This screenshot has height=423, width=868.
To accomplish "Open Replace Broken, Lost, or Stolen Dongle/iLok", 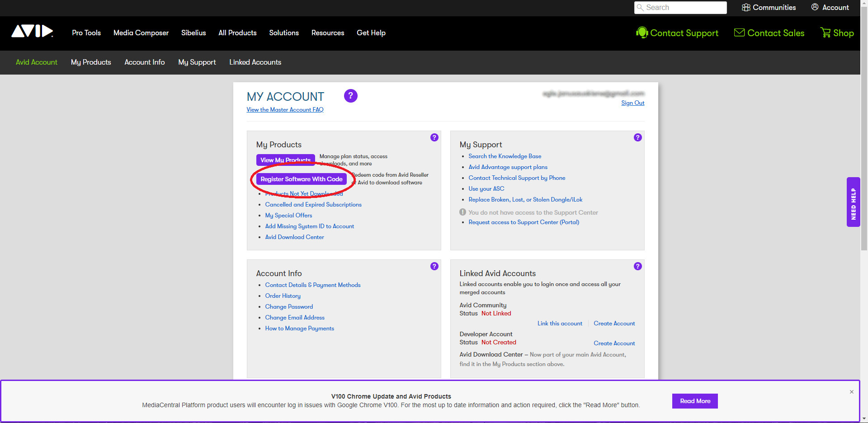I will click(x=525, y=200).
